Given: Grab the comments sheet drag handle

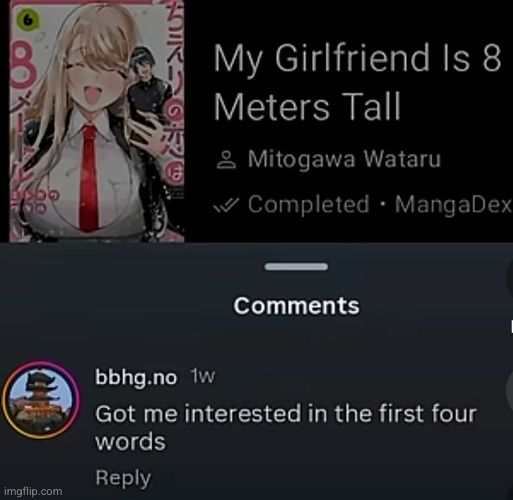Looking at the screenshot, I should [296, 267].
